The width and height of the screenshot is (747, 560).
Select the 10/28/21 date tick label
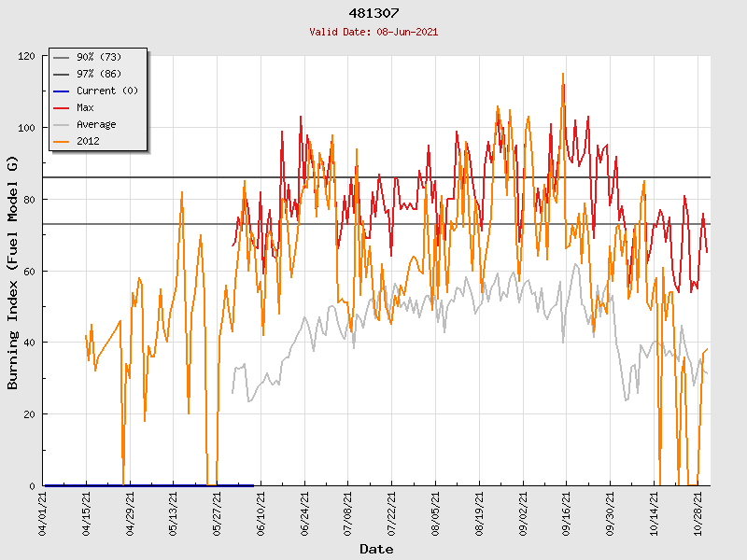tap(698, 512)
